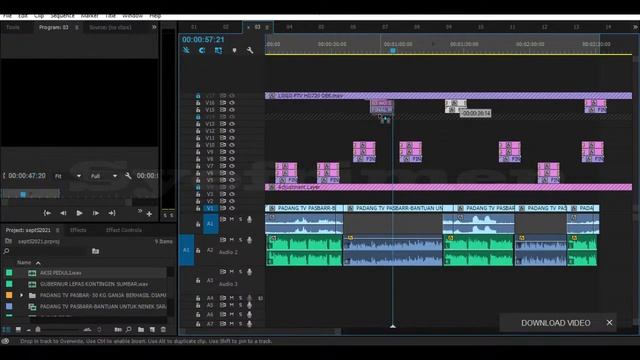Click the Find icon in the Project panel footer
Image resolution: width=640 pixels, height=360 pixels.
click(x=129, y=329)
